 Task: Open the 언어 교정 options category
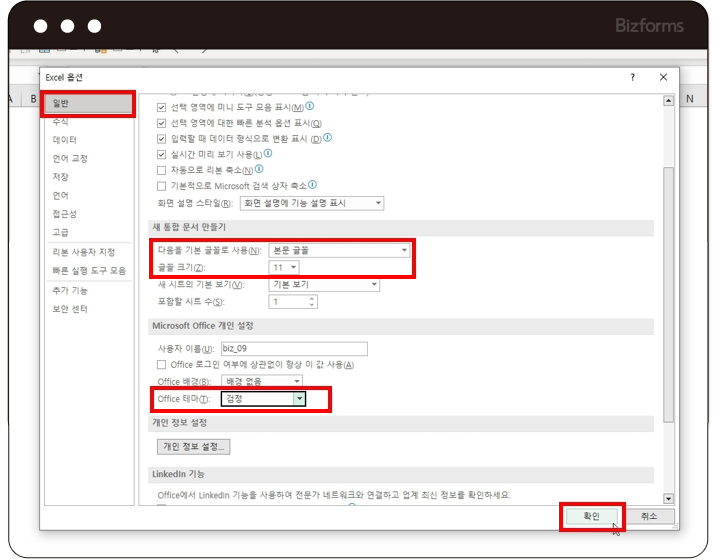[70, 159]
